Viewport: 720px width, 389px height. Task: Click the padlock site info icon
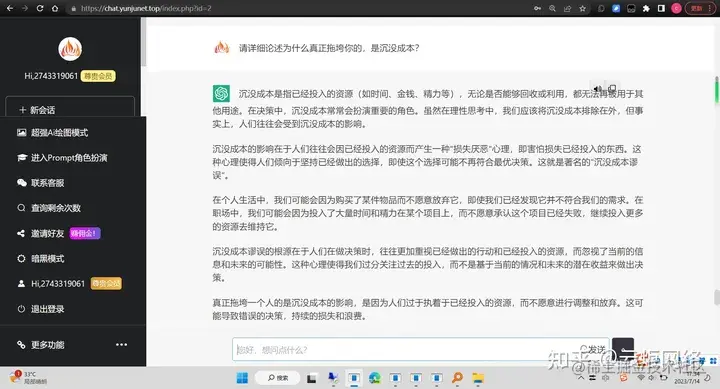point(73,9)
